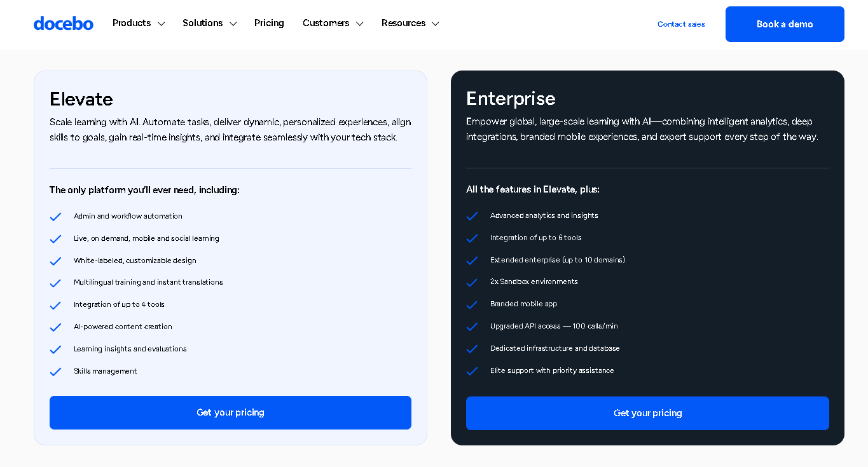Click the Enterprise plan heading
The height and width of the screenshot is (467, 868).
coord(511,98)
